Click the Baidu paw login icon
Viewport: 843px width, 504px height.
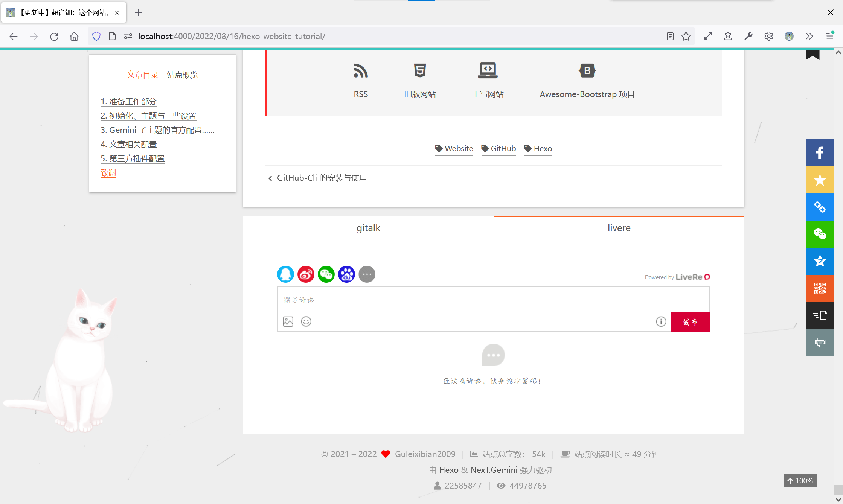(x=346, y=274)
